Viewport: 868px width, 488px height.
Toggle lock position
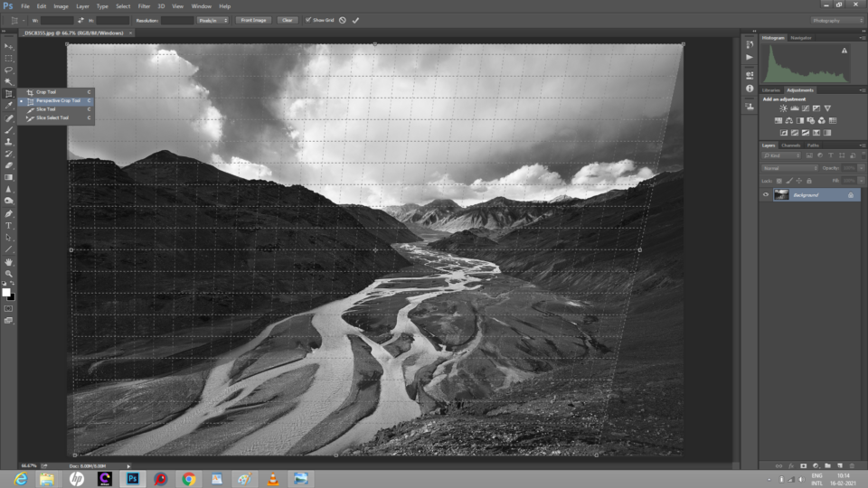(x=799, y=181)
